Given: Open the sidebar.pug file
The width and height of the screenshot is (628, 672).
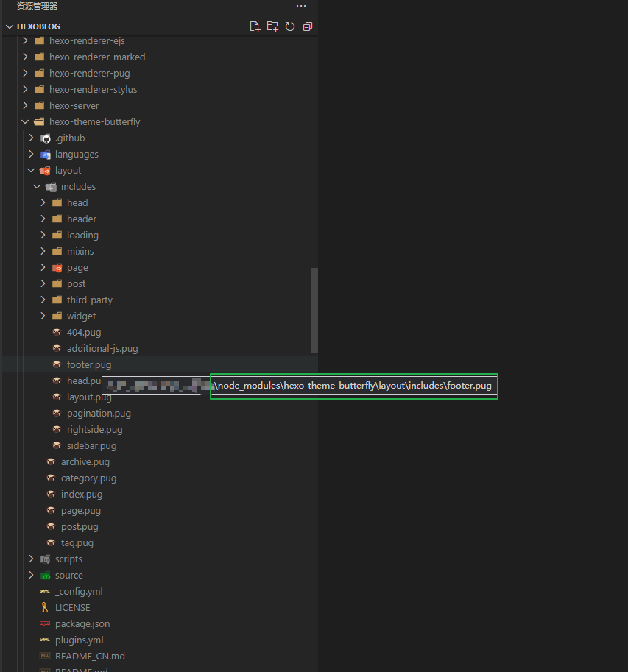Looking at the screenshot, I should pyautogui.click(x=91, y=446).
